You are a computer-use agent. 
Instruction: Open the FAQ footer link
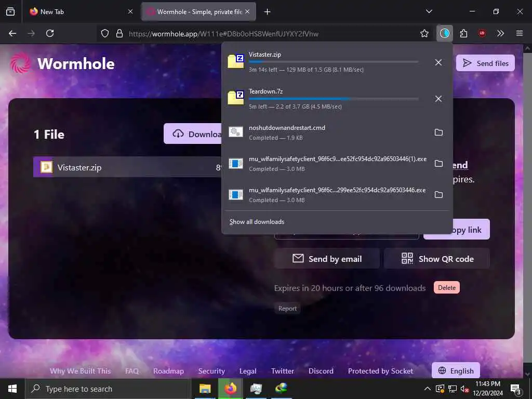(x=131, y=371)
